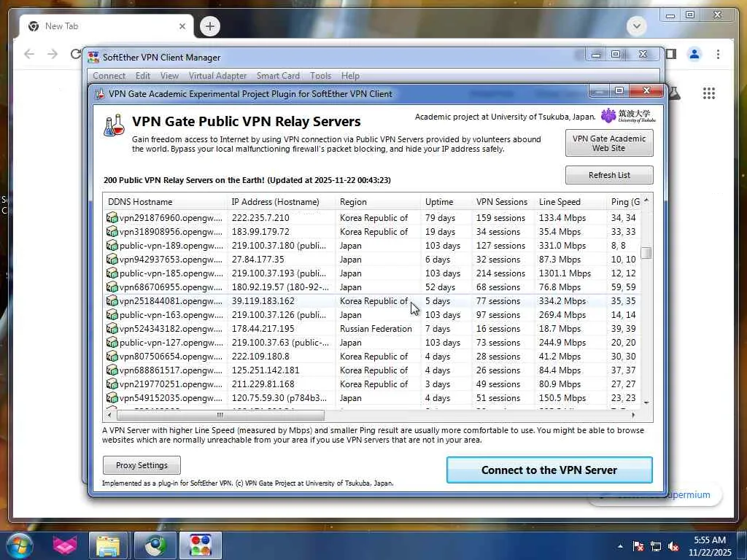Open VPN Gate Academic Web Site

[x=609, y=143]
